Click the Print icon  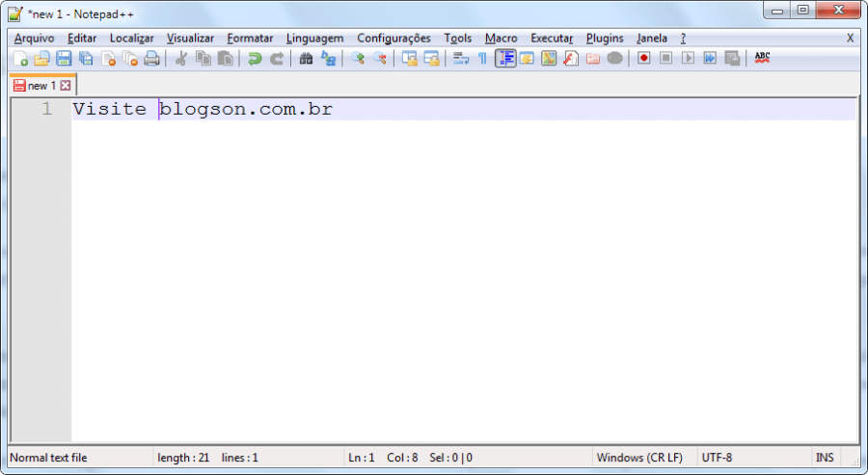click(x=151, y=58)
